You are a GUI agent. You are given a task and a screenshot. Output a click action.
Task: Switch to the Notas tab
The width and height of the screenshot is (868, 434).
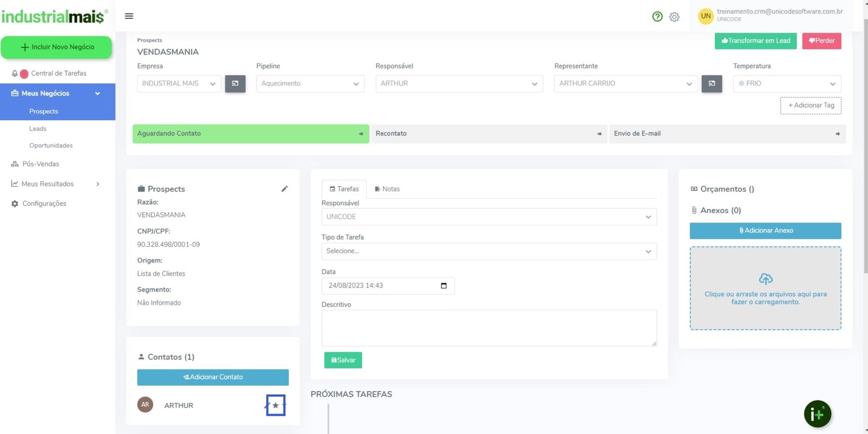(387, 189)
